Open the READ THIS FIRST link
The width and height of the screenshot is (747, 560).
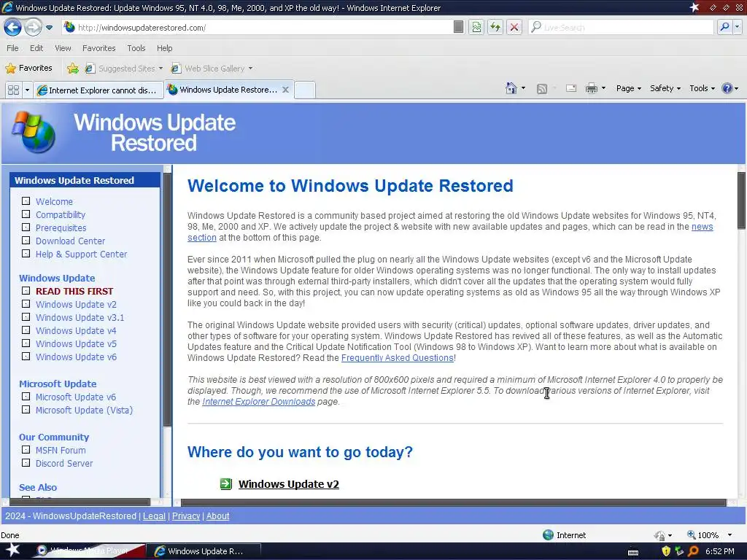[x=74, y=291]
